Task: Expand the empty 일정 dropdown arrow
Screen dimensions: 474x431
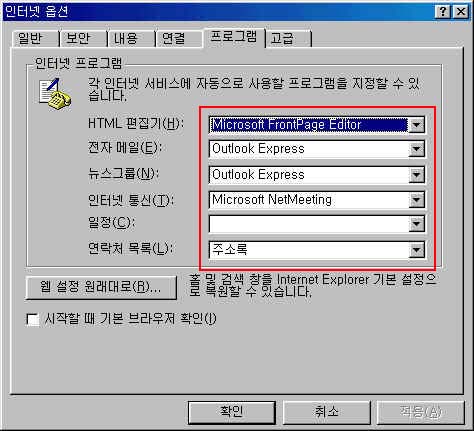Action: (x=416, y=224)
